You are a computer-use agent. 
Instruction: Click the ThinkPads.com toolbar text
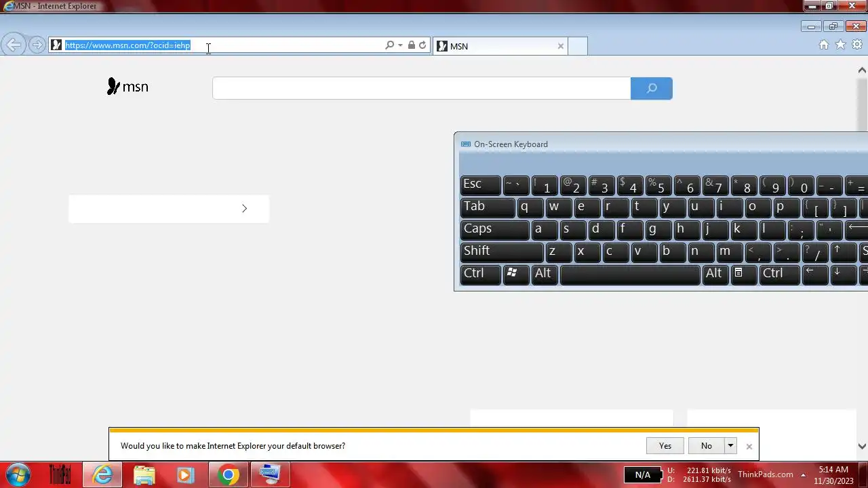tap(765, 474)
